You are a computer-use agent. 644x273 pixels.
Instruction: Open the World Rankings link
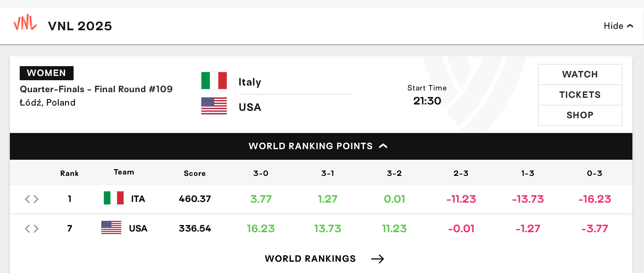pos(310,259)
